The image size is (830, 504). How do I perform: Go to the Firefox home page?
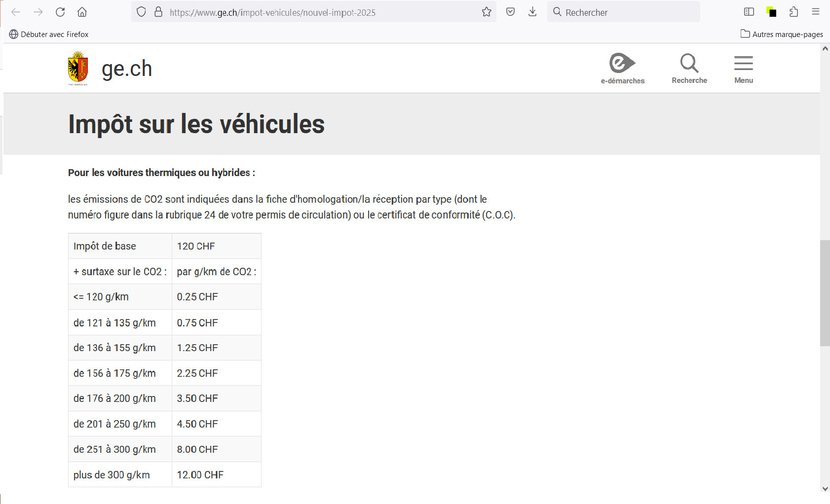point(82,12)
